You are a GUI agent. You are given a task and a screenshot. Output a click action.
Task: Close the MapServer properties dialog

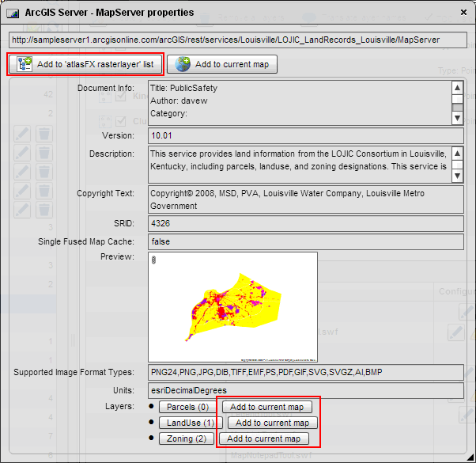(x=463, y=12)
